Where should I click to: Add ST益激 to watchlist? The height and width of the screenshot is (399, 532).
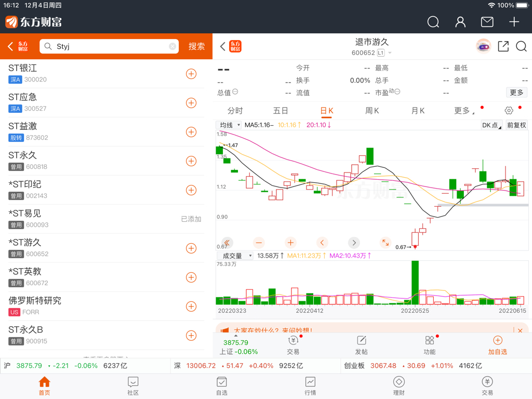[191, 132]
